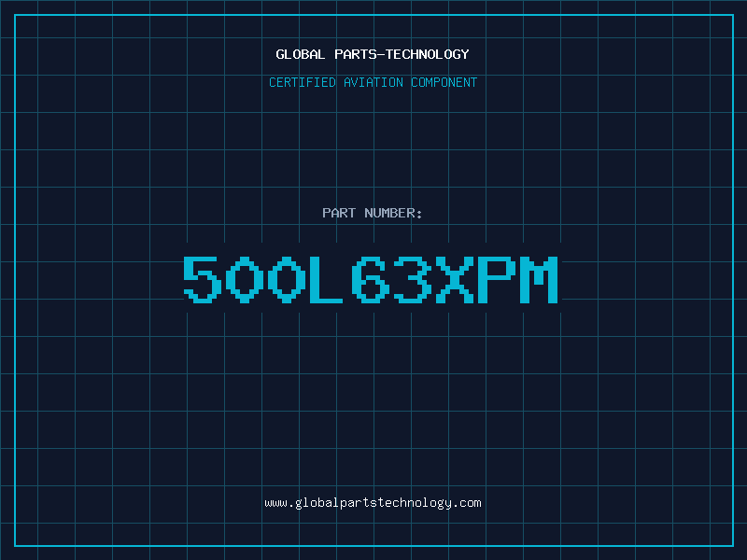Image resolution: width=747 pixels, height=560 pixels.
Task: Select the PARTS-TECHNOLOGY text in the title
Action: [x=402, y=54]
